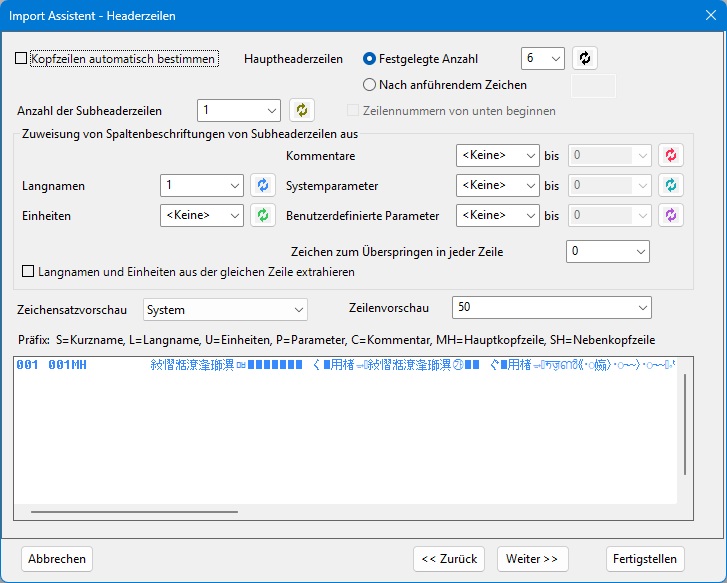
Task: Open Anzahl der Subheaderzeilen dropdown
Action: tap(239, 110)
